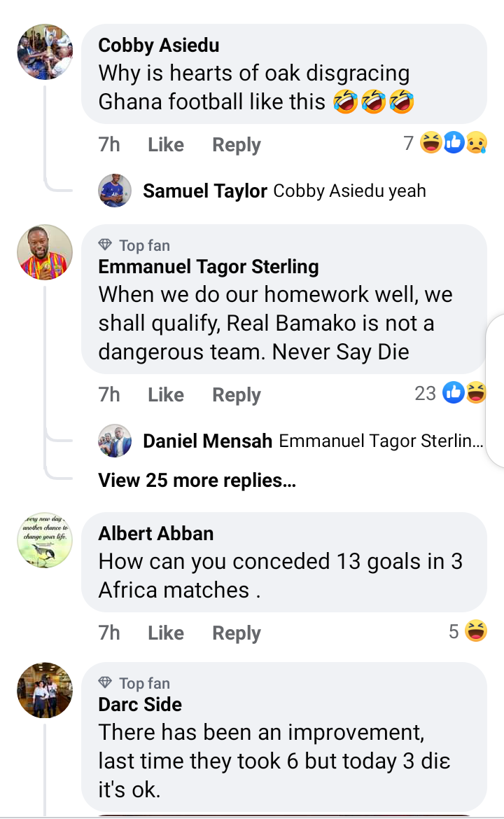Open laughing reaction on Albert Abban's comment
This screenshot has height=819, width=504.
(476, 632)
